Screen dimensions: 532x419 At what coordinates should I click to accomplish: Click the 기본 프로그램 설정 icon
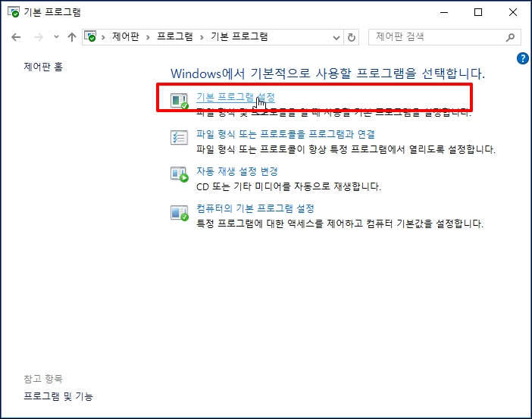[x=179, y=101]
